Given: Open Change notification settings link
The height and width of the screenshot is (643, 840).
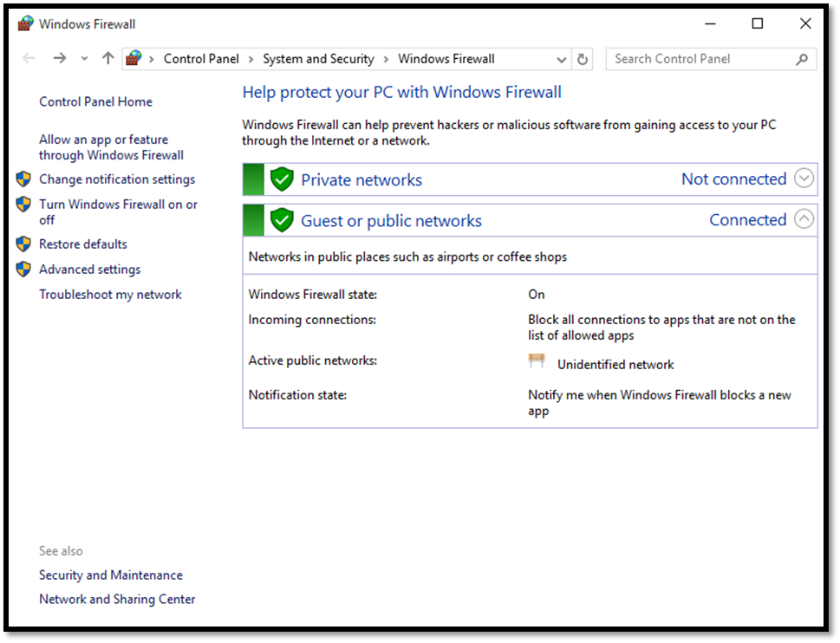Looking at the screenshot, I should click(117, 179).
